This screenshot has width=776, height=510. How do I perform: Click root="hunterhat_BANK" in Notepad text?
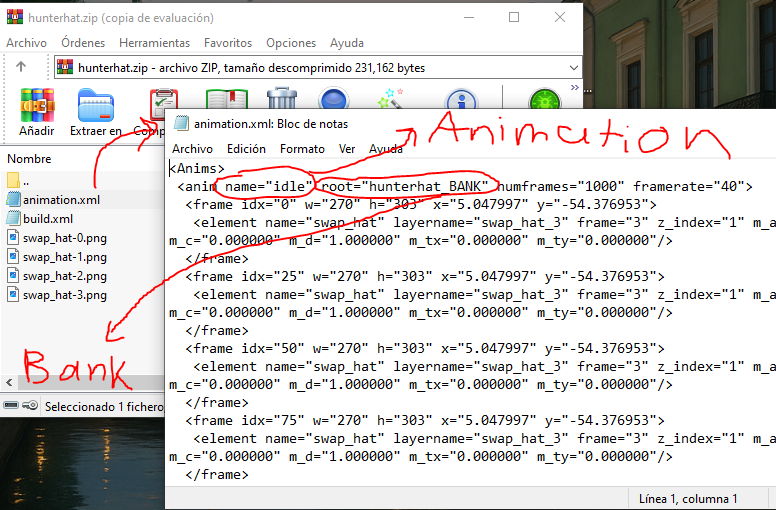(x=405, y=186)
